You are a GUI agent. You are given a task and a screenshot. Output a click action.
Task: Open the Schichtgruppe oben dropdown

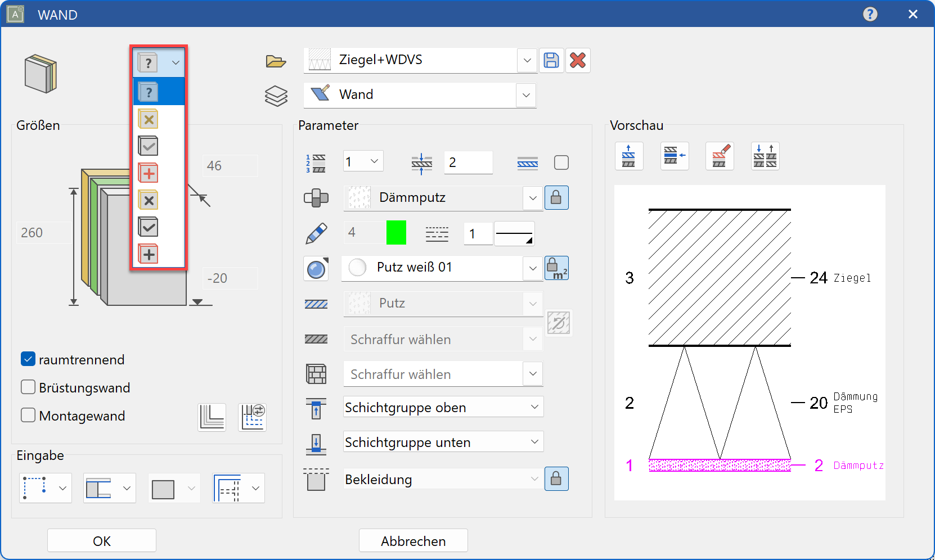[534, 407]
